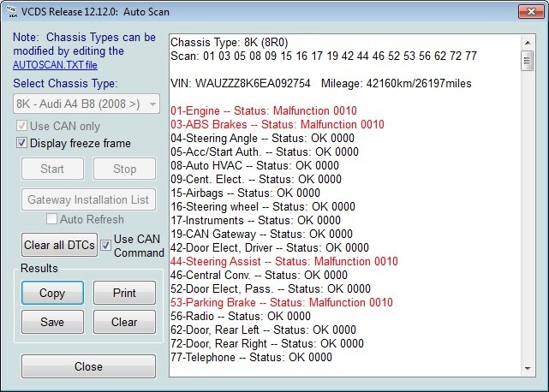Click the 15-Airbags status line
The height and width of the screenshot is (392, 549).
pos(245,193)
